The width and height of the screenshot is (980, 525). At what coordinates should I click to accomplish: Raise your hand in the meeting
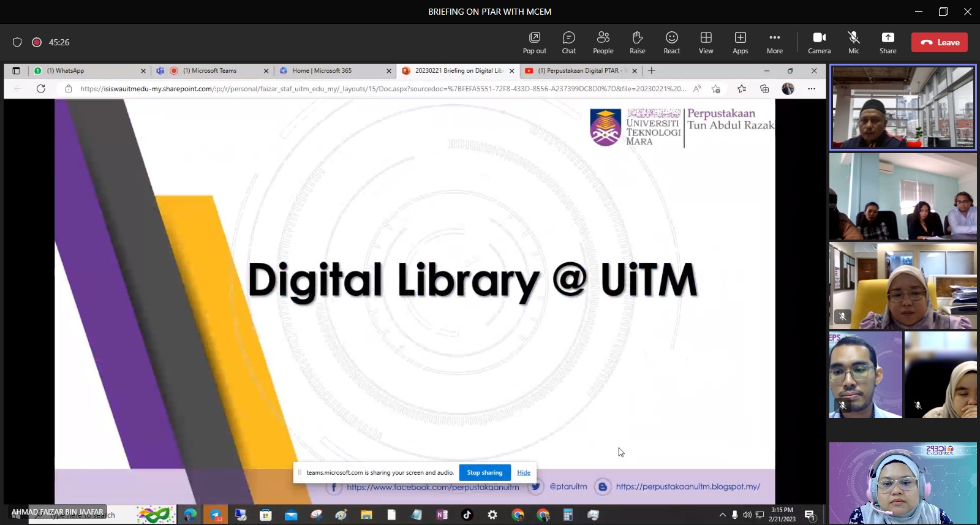click(x=637, y=42)
